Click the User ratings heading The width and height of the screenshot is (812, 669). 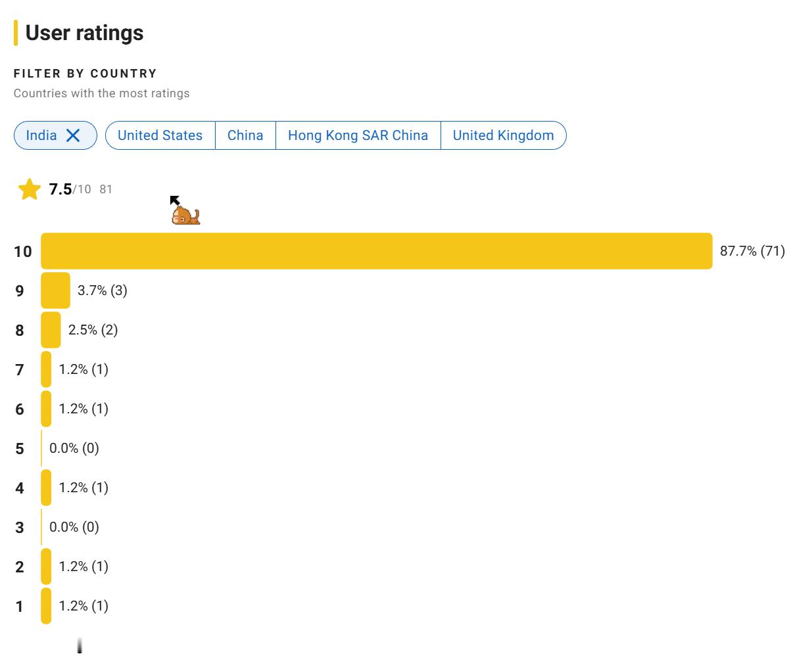click(84, 33)
